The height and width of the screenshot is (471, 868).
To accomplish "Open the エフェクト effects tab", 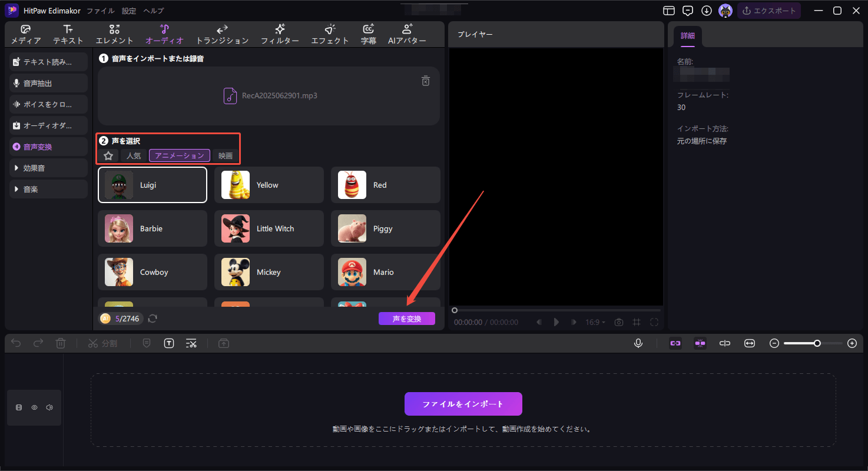I will pos(330,35).
